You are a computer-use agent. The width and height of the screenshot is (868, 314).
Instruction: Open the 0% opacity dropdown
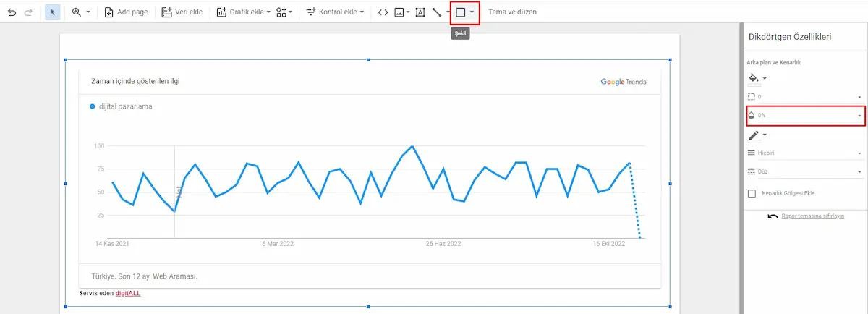pyautogui.click(x=804, y=116)
